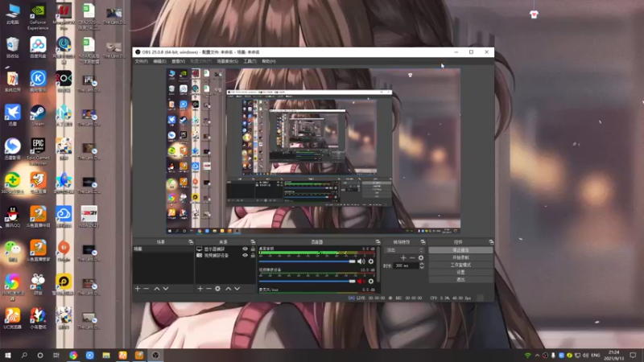This screenshot has height=362, width=644.
Task: Show hidden system tray icons chevron
Action: point(537,356)
